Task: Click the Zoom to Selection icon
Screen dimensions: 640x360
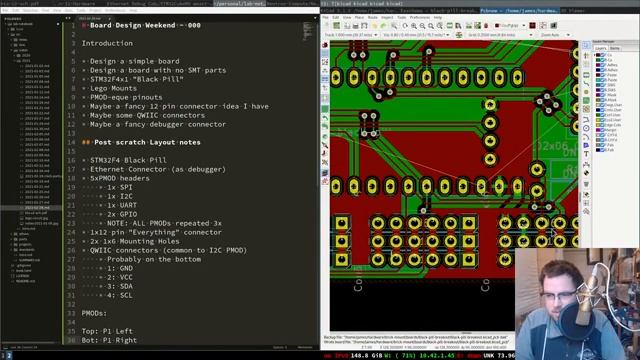Action: [440, 26]
